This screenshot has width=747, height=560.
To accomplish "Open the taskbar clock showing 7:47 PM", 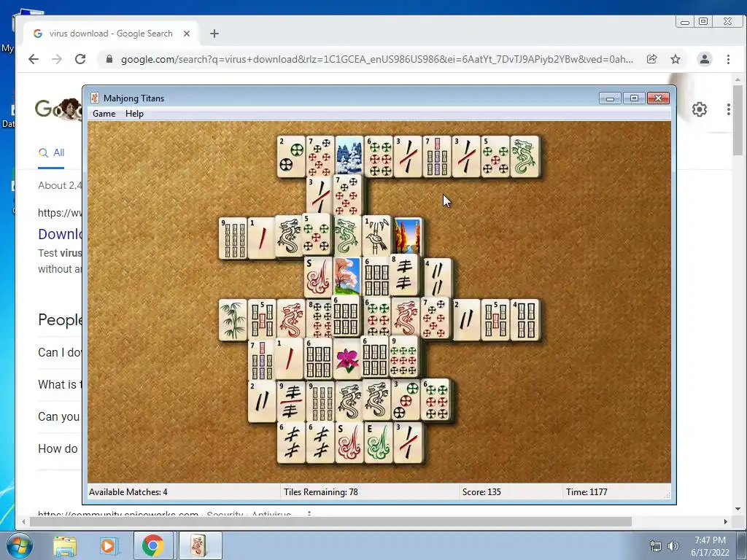I will [x=710, y=546].
